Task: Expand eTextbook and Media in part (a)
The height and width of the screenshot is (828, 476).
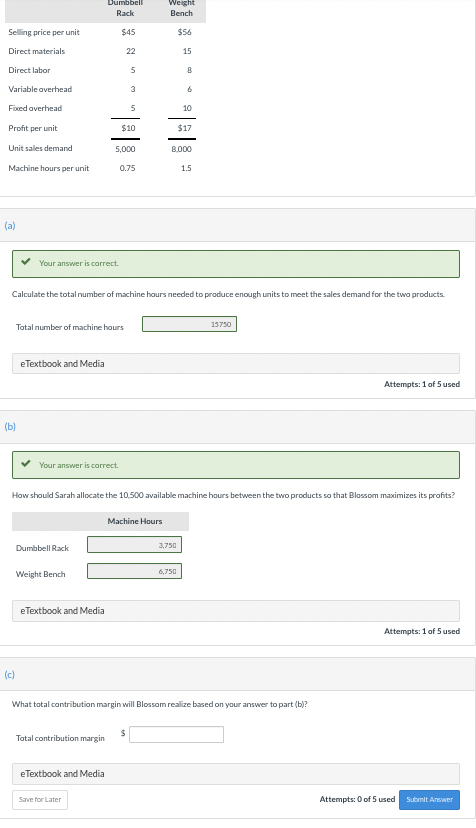Action: (x=236, y=364)
